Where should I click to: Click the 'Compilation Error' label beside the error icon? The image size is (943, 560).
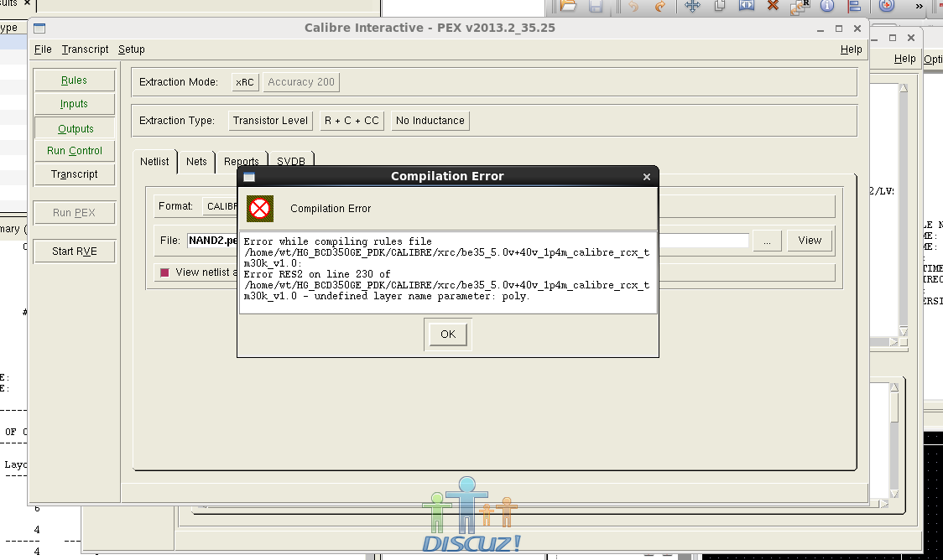pos(331,209)
